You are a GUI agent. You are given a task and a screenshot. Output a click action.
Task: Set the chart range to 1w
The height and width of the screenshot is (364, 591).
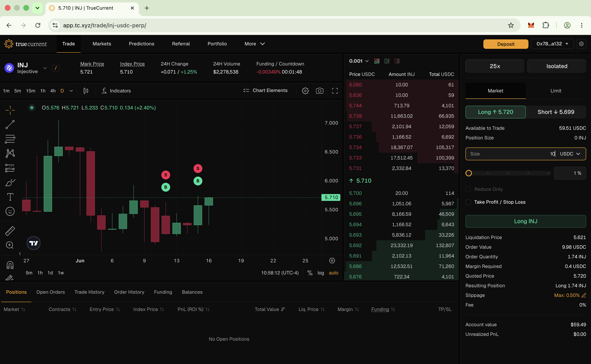tap(61, 273)
